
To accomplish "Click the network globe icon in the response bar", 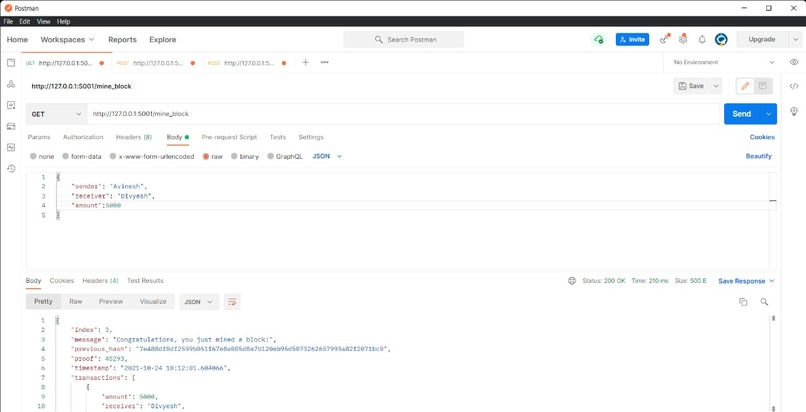I will 572,281.
